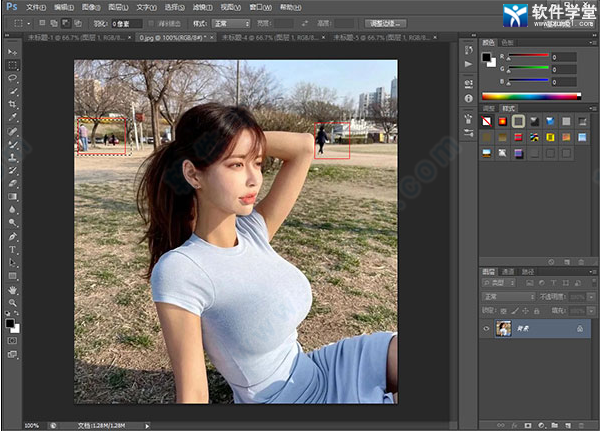Image resolution: width=600 pixels, height=431 pixels.
Task: Click the foreground color swatch in Color panel
Action: point(487,58)
